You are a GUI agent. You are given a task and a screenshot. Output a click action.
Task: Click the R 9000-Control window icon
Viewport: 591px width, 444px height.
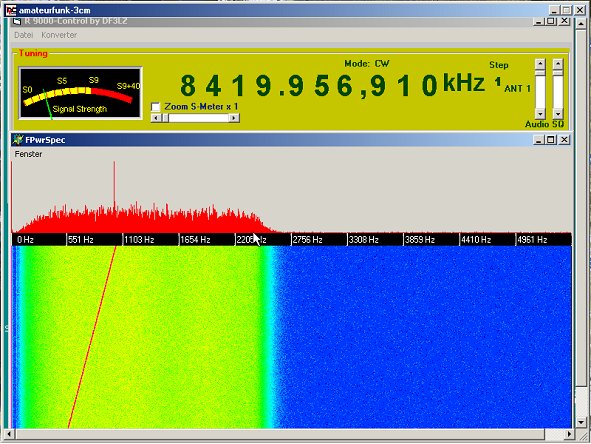(x=17, y=21)
